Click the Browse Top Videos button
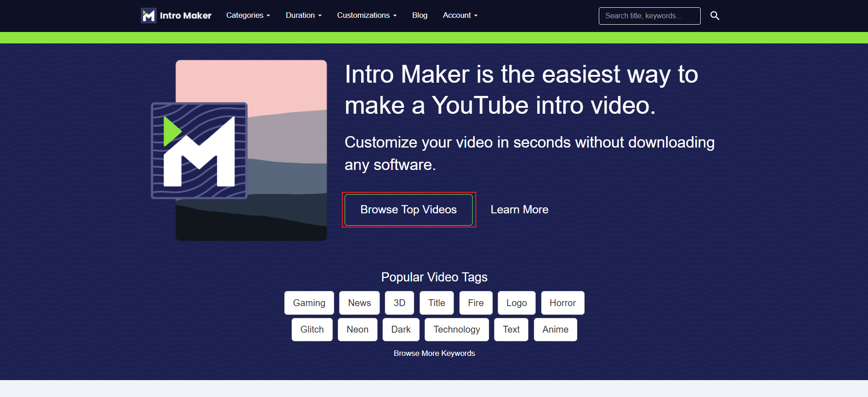Image resolution: width=868 pixels, height=397 pixels. click(409, 210)
